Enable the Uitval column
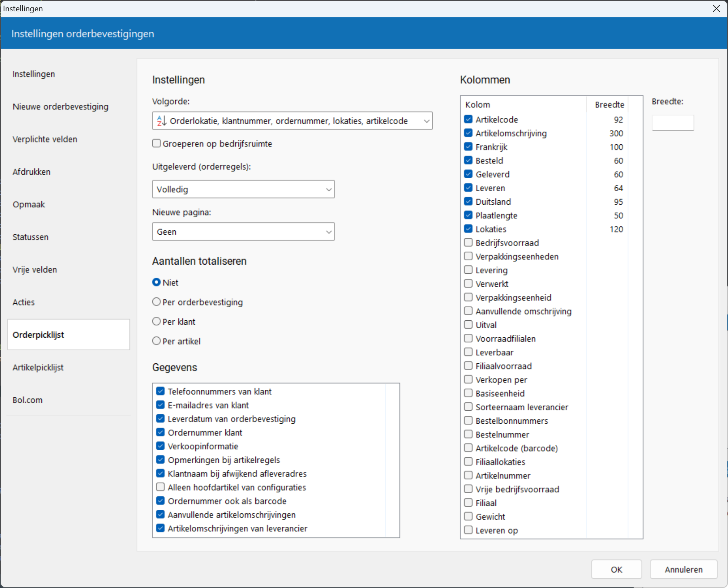728x588 pixels. [x=468, y=325]
